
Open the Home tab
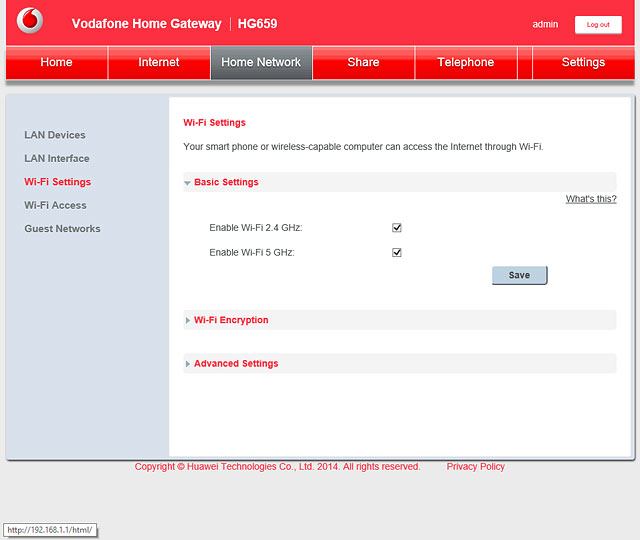click(56, 62)
